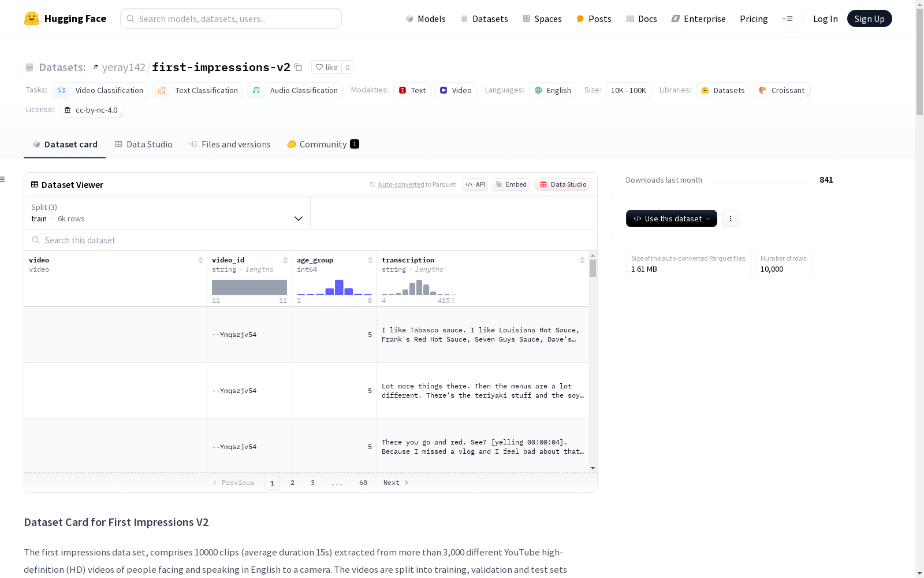
Task: Focus the search models, datasets, users field
Action: coord(231,18)
